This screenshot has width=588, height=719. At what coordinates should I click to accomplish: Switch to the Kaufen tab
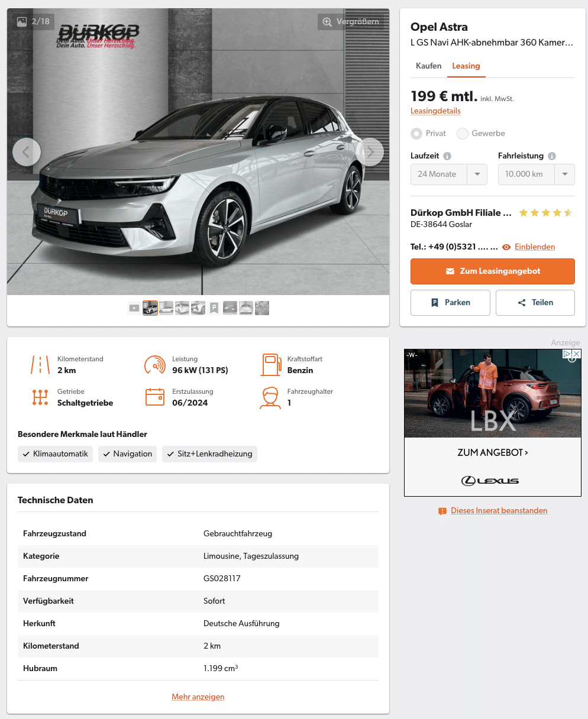(429, 66)
